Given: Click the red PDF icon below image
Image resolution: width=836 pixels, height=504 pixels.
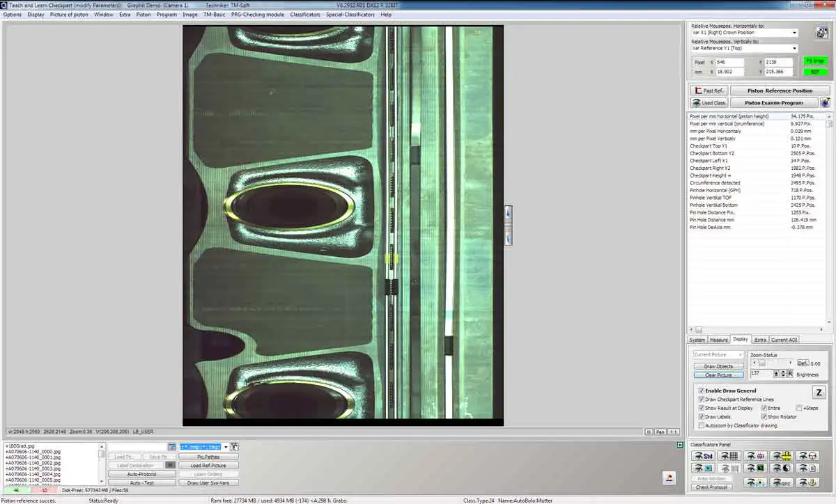Looking at the screenshot, I should tap(669, 478).
